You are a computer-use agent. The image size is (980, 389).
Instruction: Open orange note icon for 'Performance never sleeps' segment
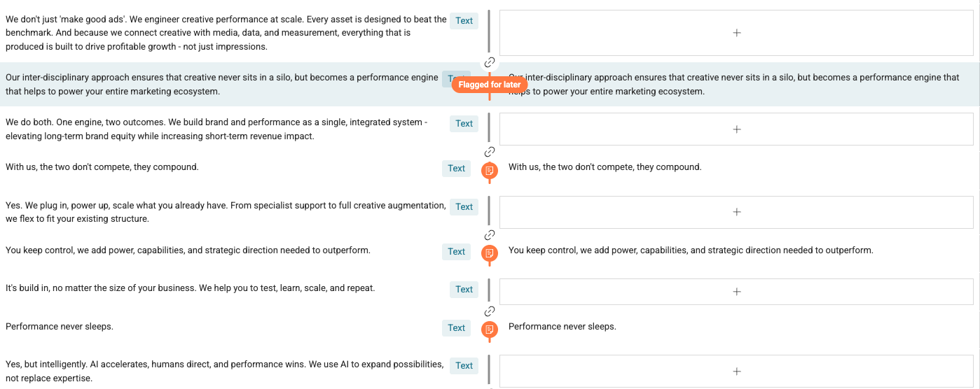point(490,329)
